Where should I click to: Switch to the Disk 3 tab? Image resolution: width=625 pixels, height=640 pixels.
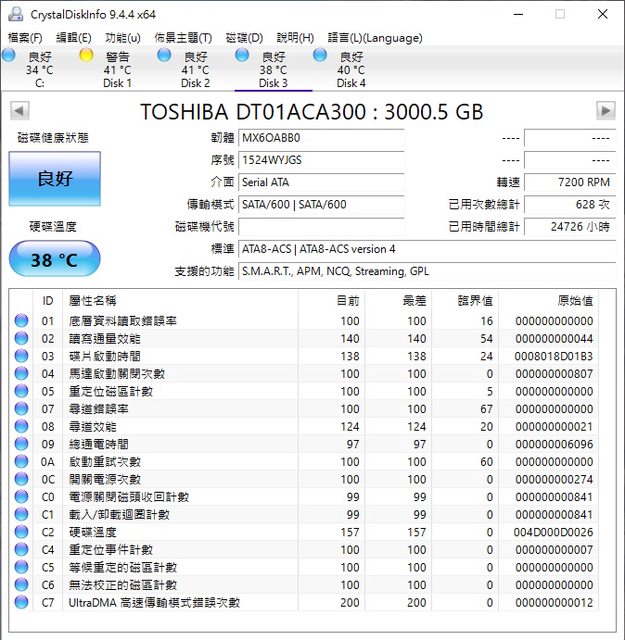[x=273, y=70]
